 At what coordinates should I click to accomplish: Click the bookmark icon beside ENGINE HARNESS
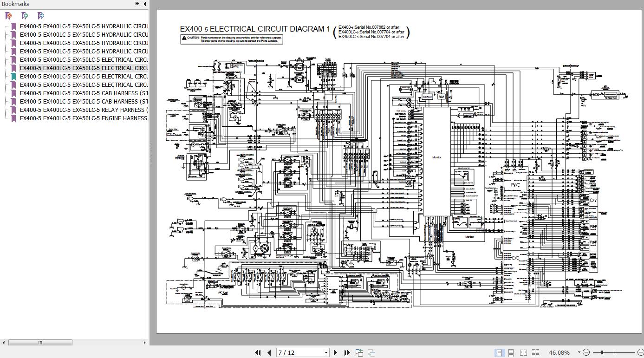tap(13, 118)
